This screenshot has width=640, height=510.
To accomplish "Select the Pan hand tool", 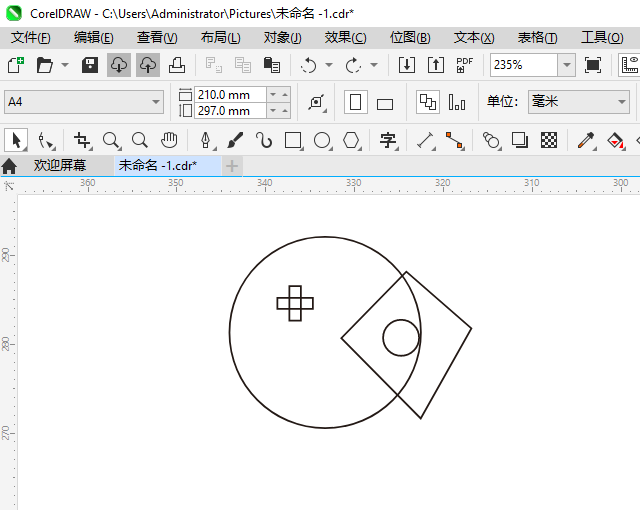I will tap(169, 140).
